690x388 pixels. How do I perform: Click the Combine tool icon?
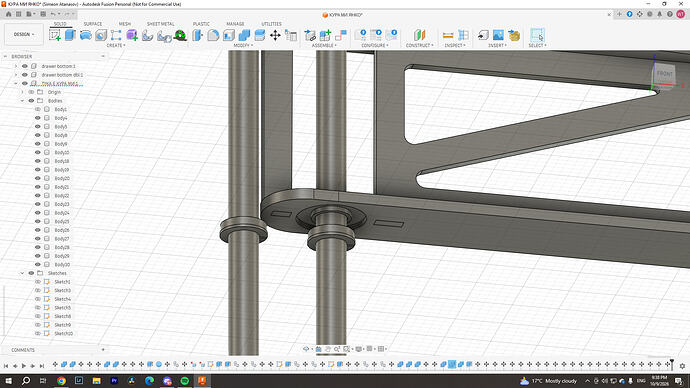(x=244, y=35)
